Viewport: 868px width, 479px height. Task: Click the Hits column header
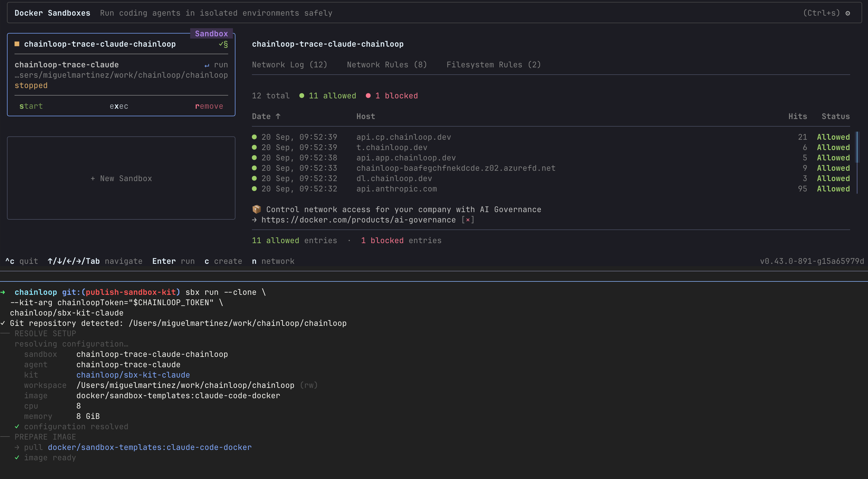(798, 116)
